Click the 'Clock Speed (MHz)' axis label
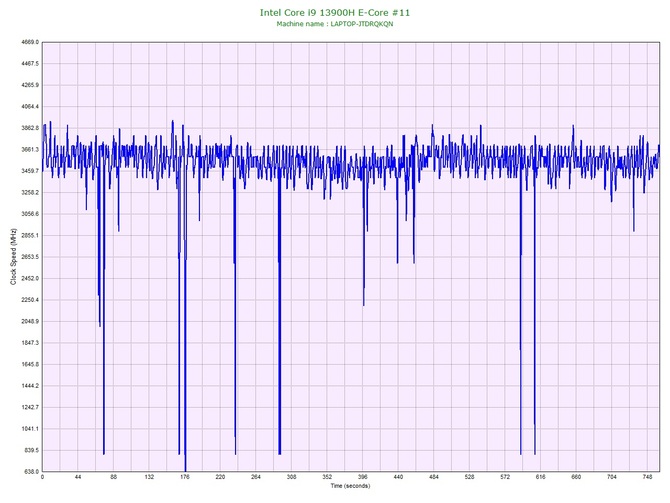Viewport: 670px width, 503px height. (13, 257)
